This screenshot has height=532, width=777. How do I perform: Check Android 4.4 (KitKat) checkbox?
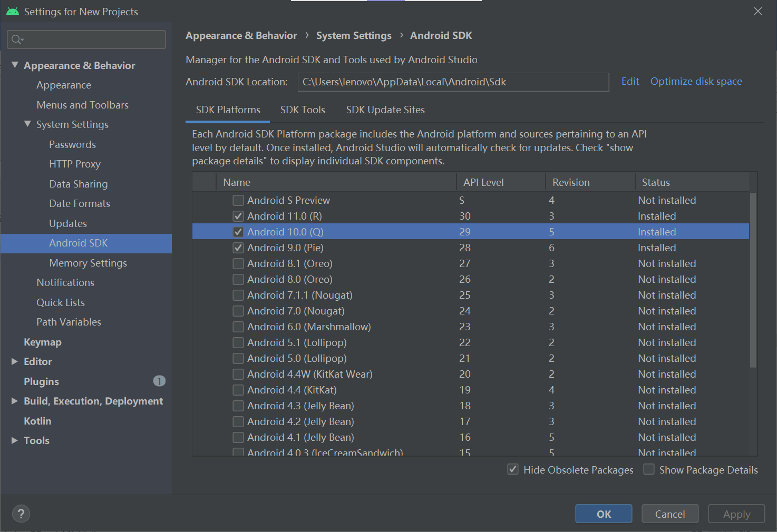pos(238,390)
